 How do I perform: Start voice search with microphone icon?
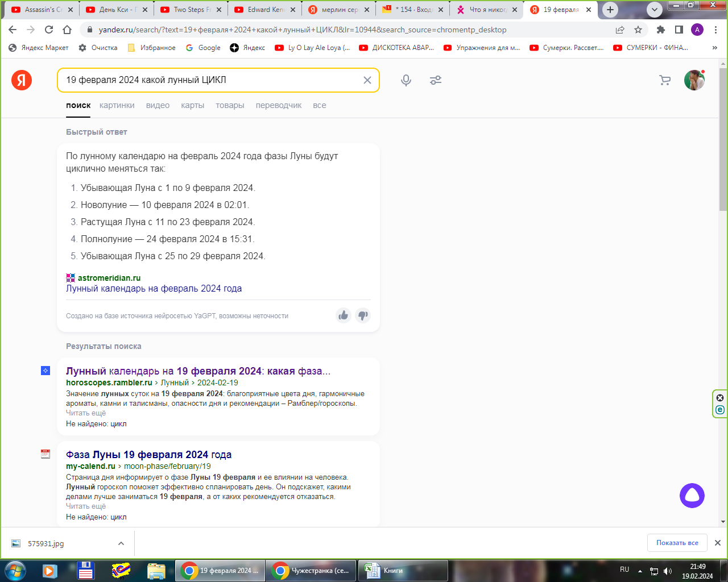[x=406, y=80]
